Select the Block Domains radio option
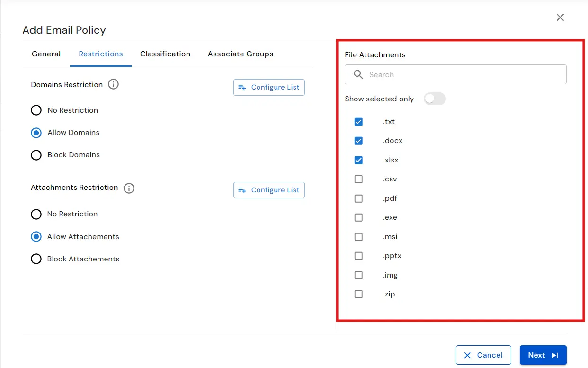This screenshot has height=368, width=588. [36, 155]
